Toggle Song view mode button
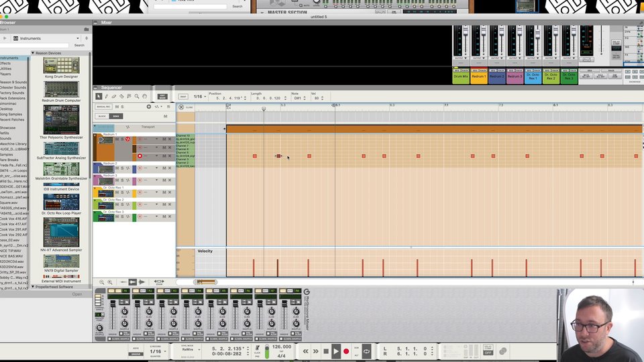 116,116
